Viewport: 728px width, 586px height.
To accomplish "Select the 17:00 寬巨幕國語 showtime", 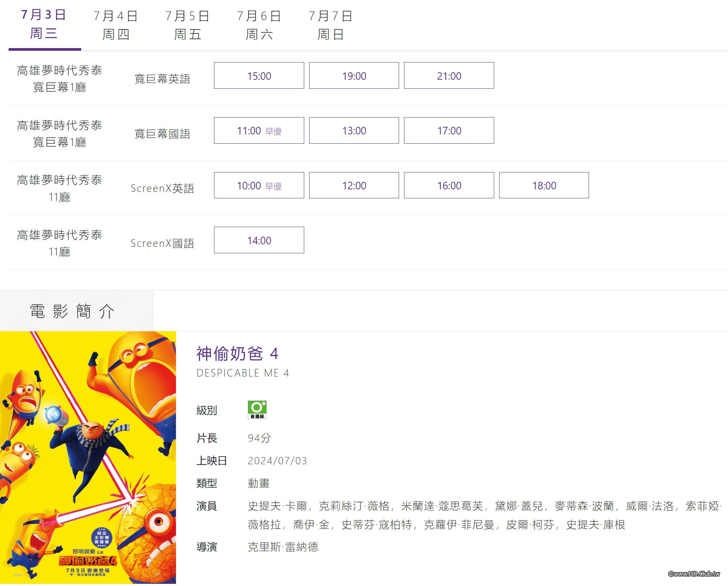I will tap(449, 130).
